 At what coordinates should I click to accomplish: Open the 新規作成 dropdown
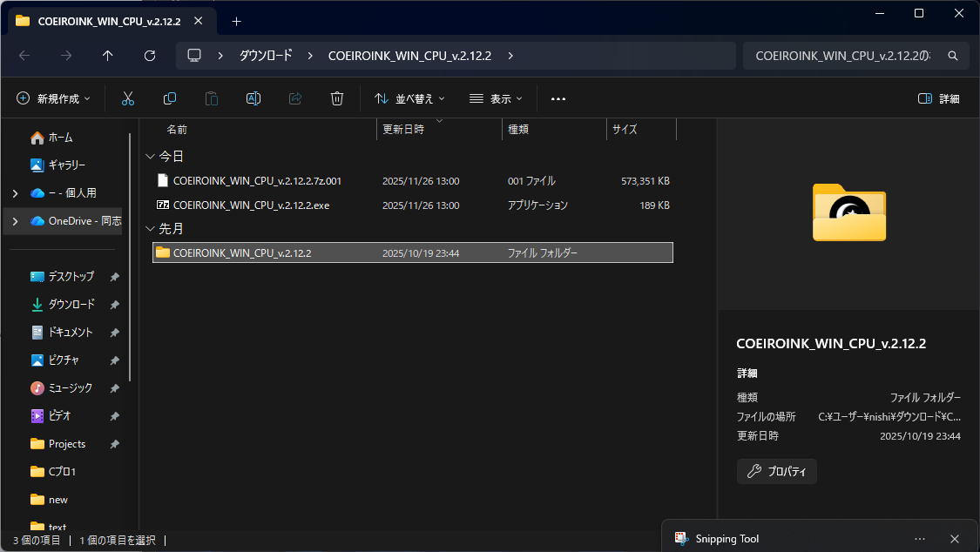click(x=54, y=98)
